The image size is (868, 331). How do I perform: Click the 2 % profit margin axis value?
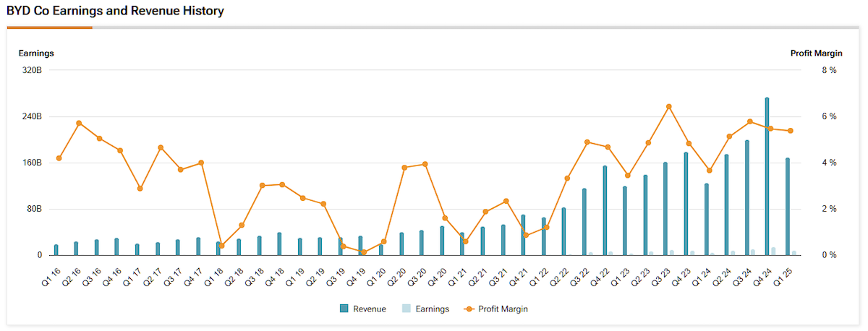(x=829, y=209)
